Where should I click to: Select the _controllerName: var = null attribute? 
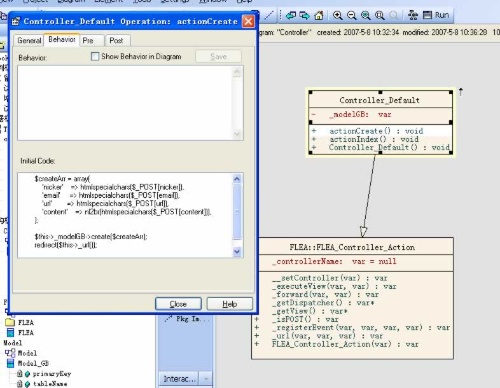pos(334,261)
